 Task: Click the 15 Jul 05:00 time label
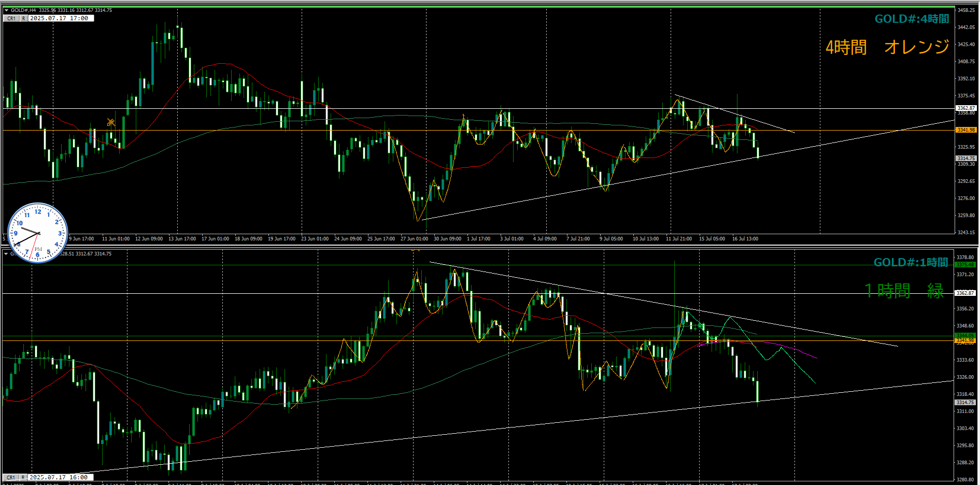pos(712,239)
